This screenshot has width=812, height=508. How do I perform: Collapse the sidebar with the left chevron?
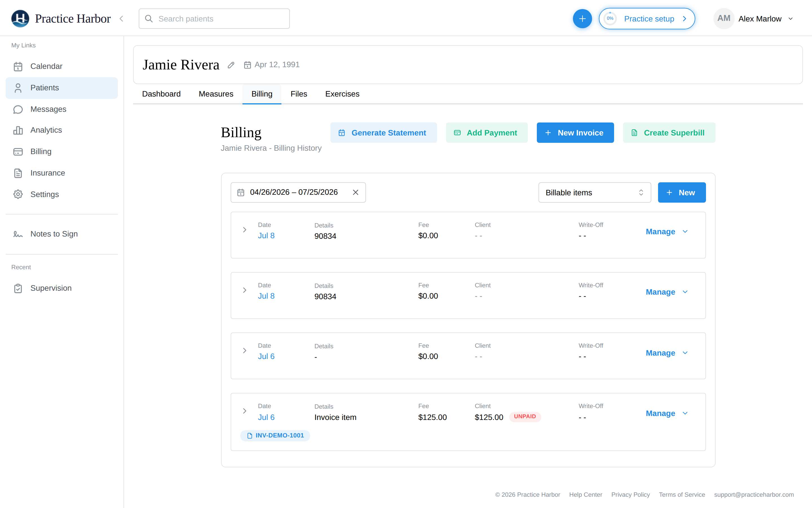click(122, 18)
